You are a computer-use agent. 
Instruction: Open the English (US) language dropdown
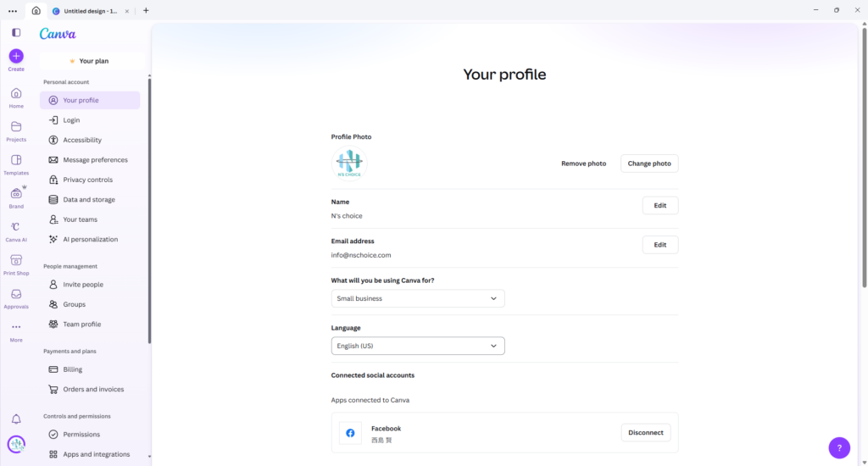coord(417,346)
